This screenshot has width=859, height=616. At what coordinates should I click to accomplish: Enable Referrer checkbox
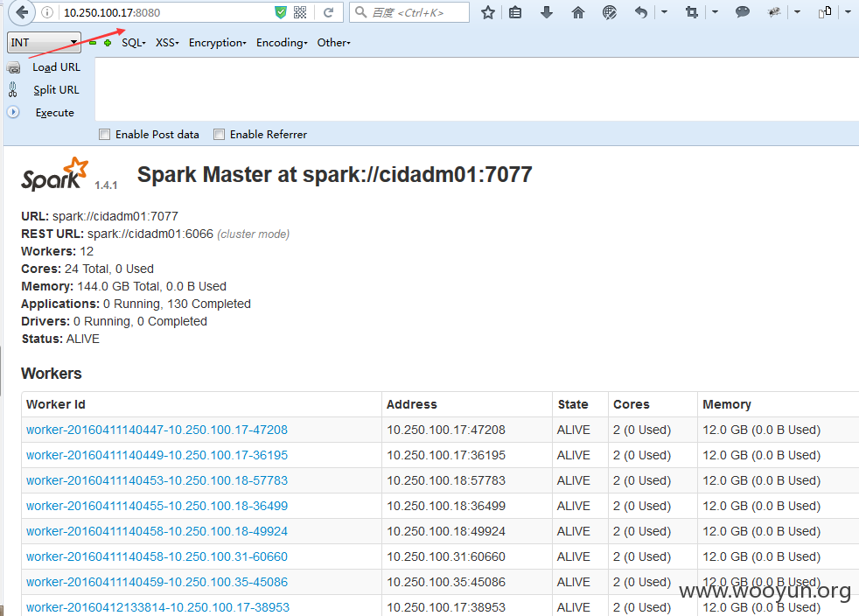tap(220, 134)
